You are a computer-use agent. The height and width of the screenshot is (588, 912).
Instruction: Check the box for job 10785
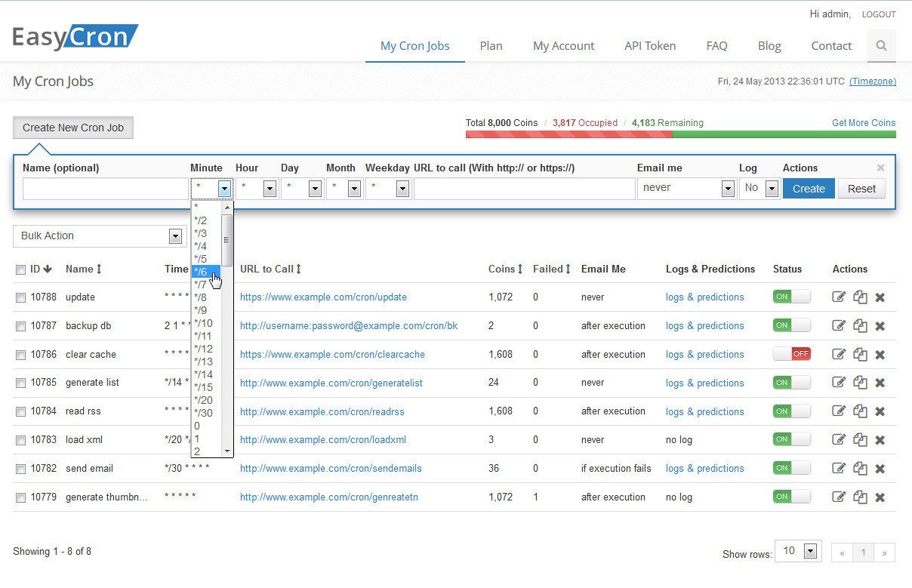pyautogui.click(x=21, y=383)
